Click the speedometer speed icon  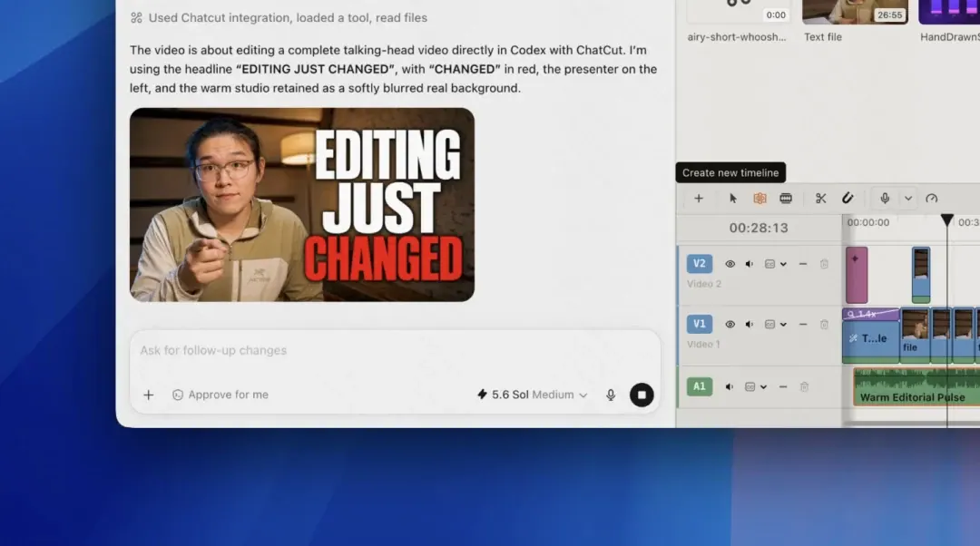[x=931, y=199]
